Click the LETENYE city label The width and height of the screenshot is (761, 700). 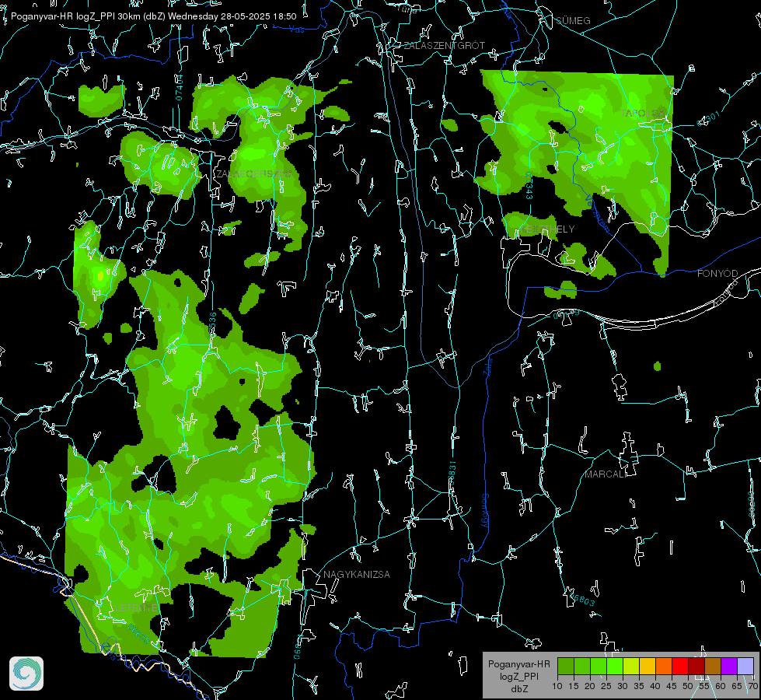click(136, 607)
